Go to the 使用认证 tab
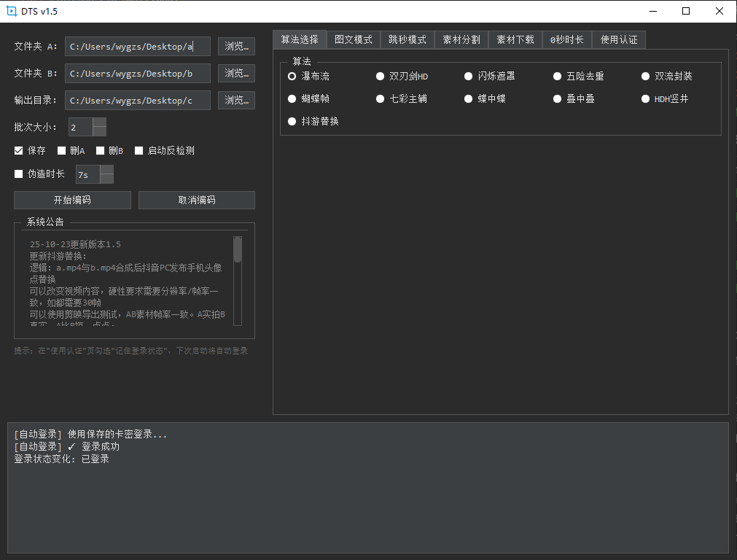The image size is (737, 560). [619, 40]
